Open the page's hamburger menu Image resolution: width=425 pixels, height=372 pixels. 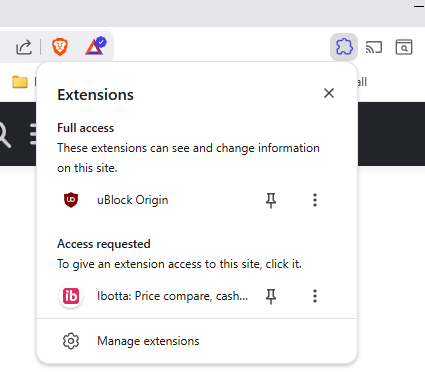(33, 134)
